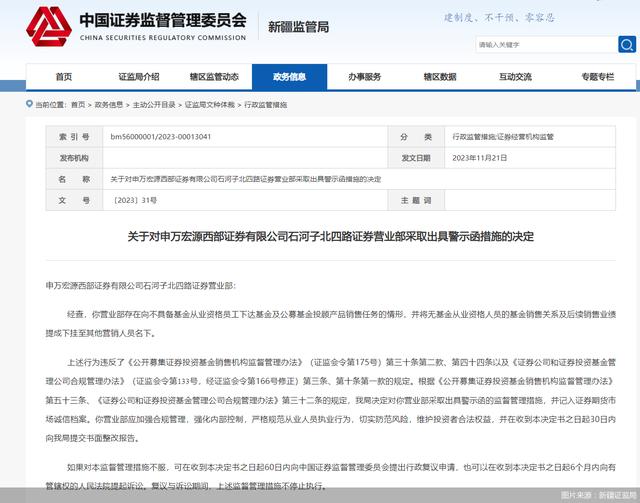Click the 主动公开目录 breadcrumb link
This screenshot has width=640, height=503.
click(154, 105)
